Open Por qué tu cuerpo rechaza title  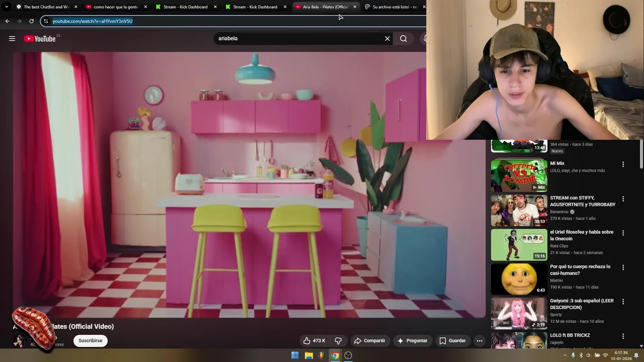coord(580,270)
